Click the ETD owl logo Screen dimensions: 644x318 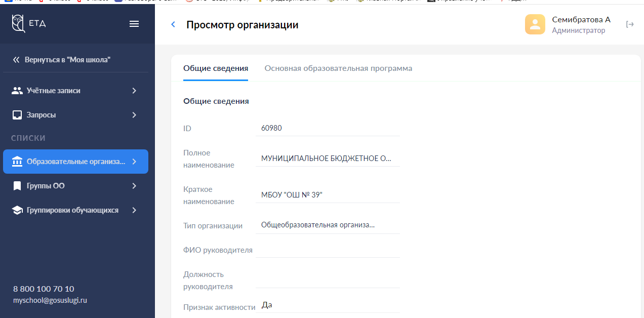point(19,24)
